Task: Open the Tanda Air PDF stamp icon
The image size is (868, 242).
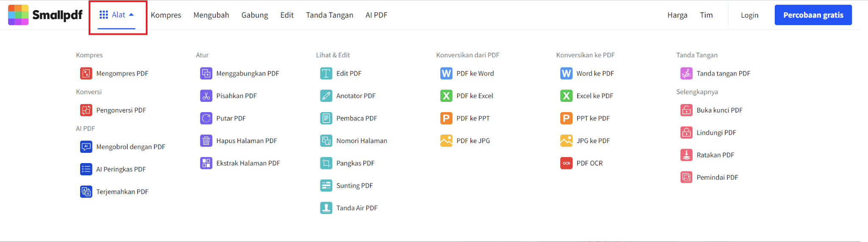Action: 326,208
